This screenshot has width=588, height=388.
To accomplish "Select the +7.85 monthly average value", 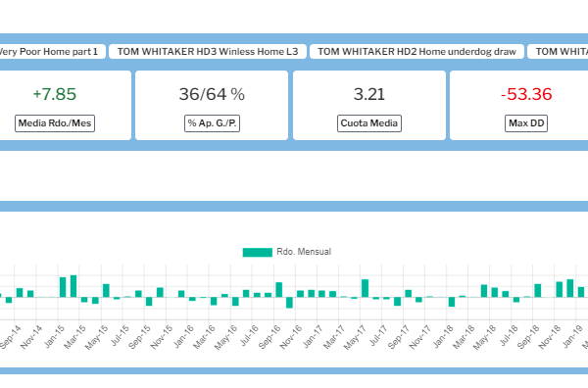I will coord(55,94).
